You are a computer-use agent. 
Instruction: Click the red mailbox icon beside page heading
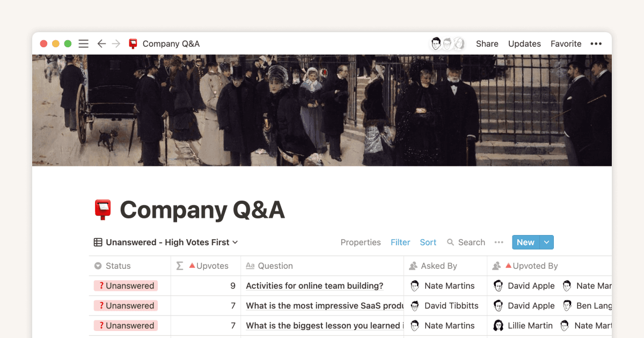coord(103,210)
